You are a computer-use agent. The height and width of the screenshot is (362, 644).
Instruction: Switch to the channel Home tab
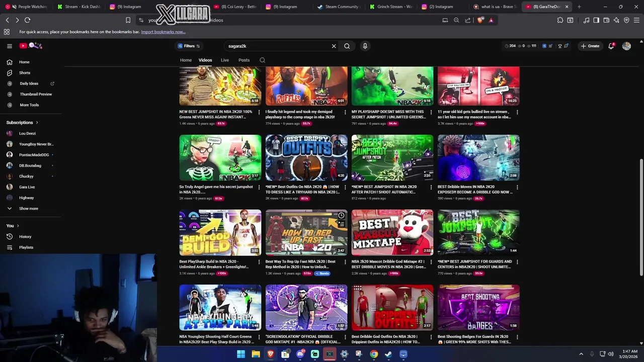click(186, 60)
